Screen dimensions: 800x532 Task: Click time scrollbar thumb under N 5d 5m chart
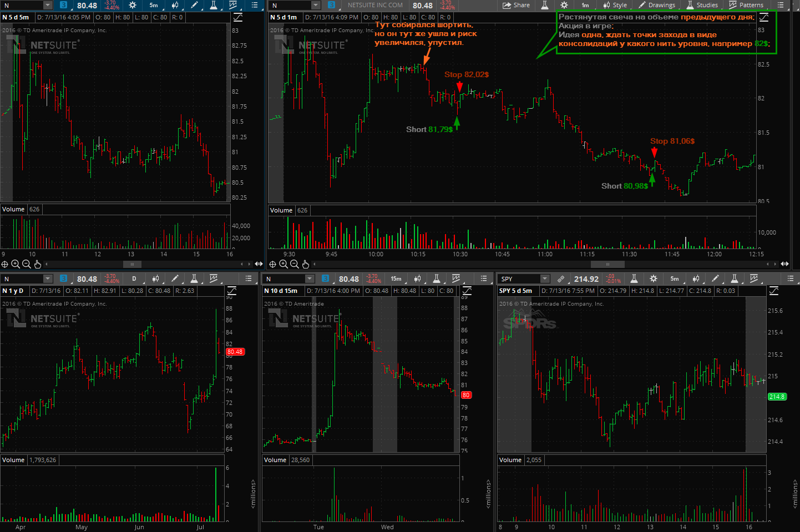pyautogui.click(x=132, y=264)
